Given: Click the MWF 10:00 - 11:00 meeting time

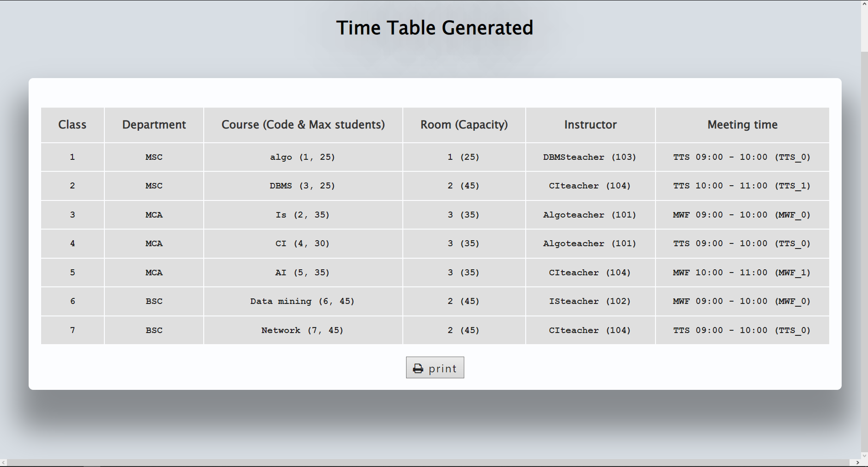Looking at the screenshot, I should 742,273.
